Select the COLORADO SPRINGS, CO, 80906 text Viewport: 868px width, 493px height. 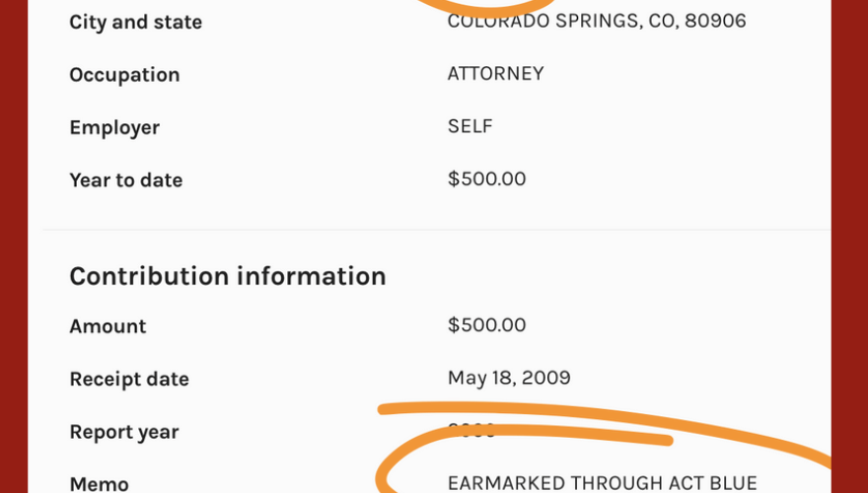tap(596, 21)
